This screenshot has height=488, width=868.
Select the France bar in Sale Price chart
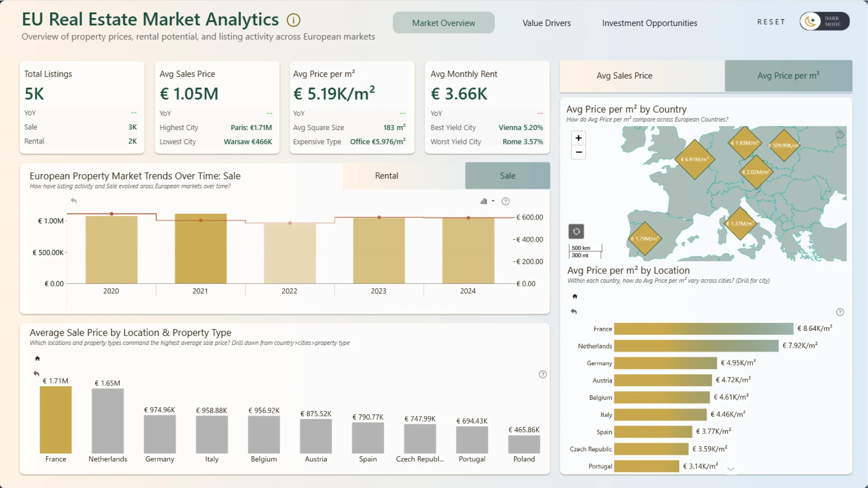coord(56,420)
